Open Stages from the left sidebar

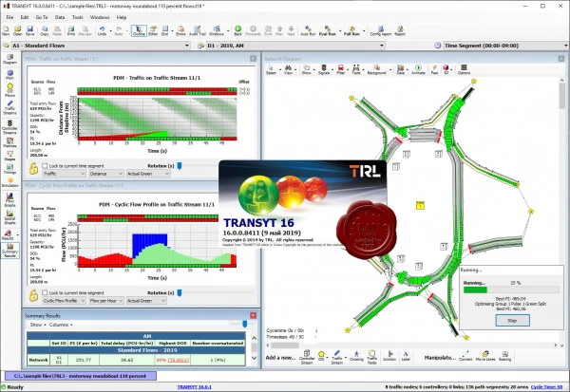[9, 156]
